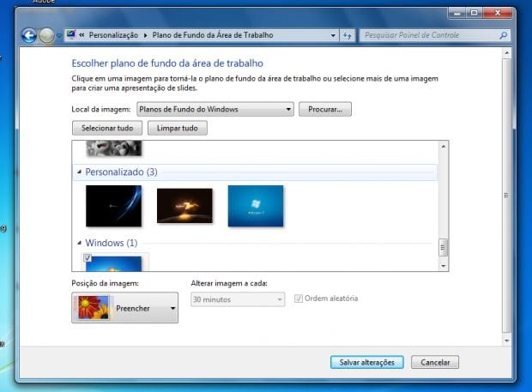532x392 pixels.
Task: Click up arrow of wallpaper list scrollbar
Action: [443, 146]
